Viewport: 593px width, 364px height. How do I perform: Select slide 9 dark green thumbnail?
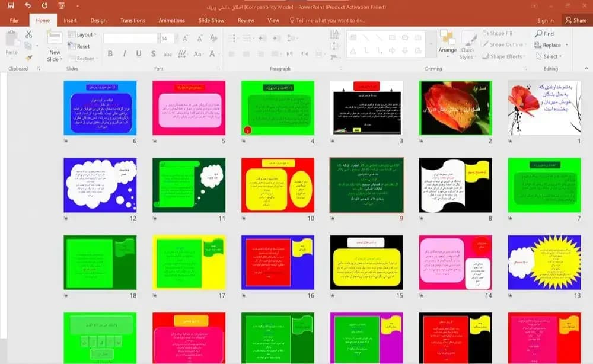click(366, 185)
